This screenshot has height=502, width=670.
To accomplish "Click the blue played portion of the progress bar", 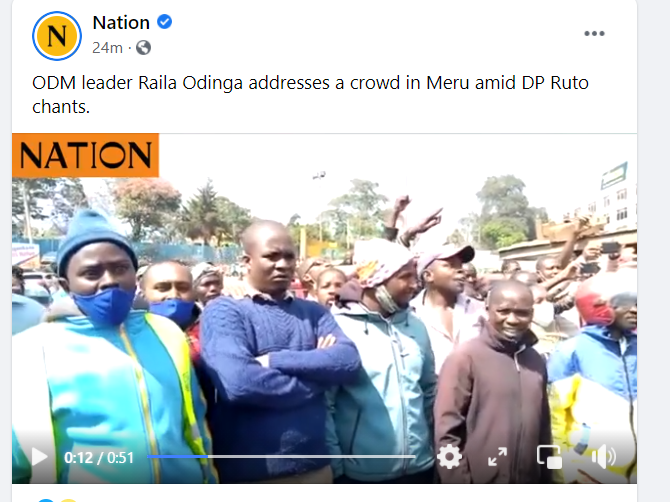I will [x=177, y=457].
